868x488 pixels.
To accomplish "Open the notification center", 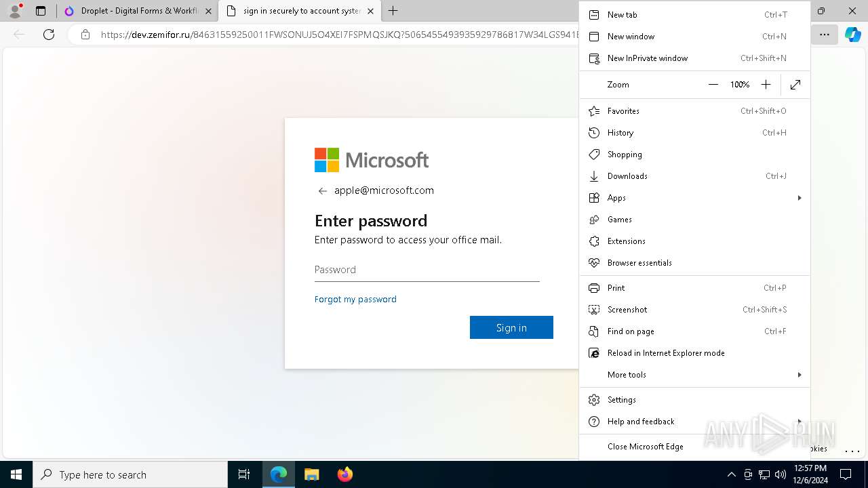I will [846, 474].
